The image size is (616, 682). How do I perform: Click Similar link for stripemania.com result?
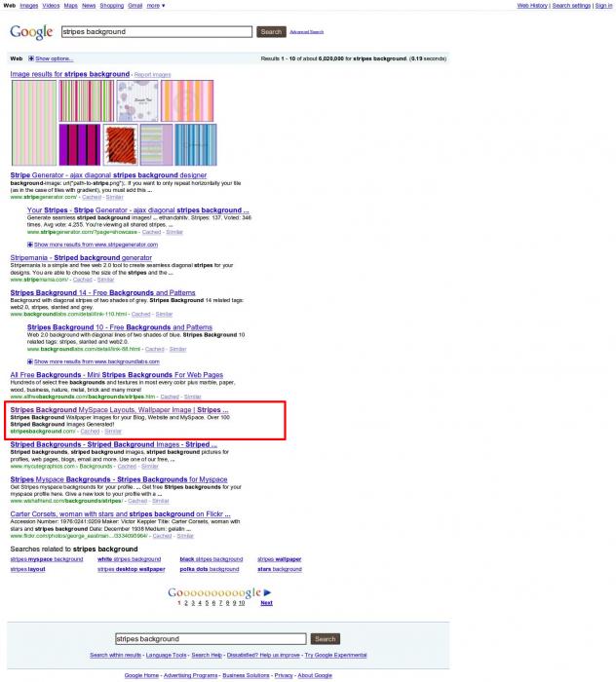click(105, 280)
